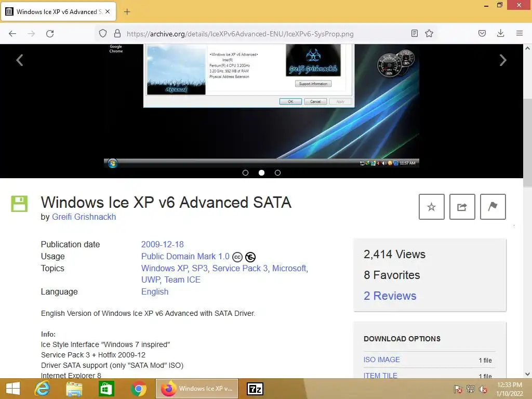Click the muted volume tray icon
Screen dimensions: 532x399
coord(483,389)
